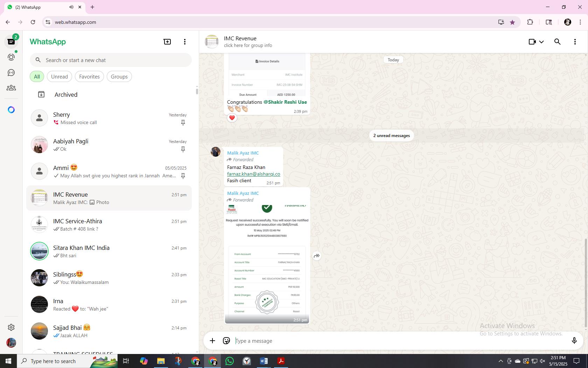Click the heart reaction on message
Image resolution: width=588 pixels, height=368 pixels.
coord(232,118)
